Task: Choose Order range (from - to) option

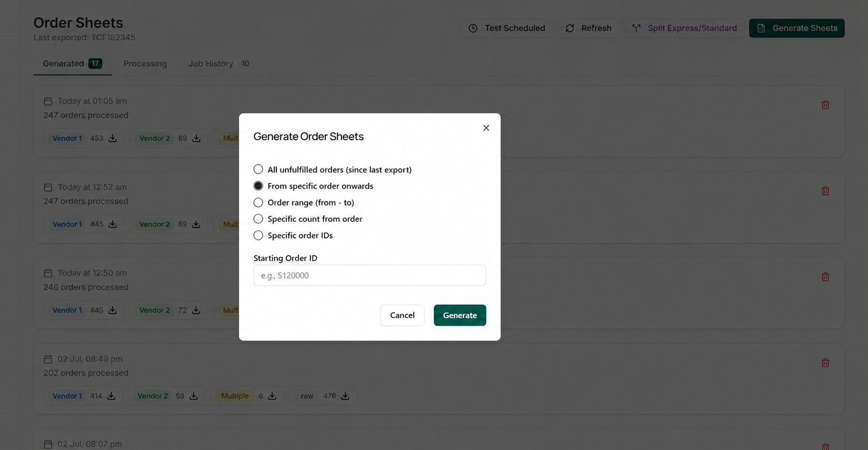Action: click(258, 203)
